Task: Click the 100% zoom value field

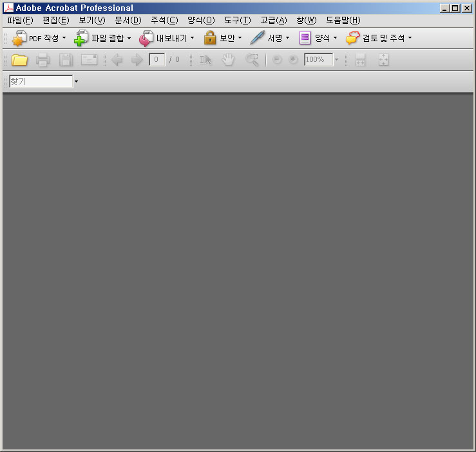Action: coord(318,59)
